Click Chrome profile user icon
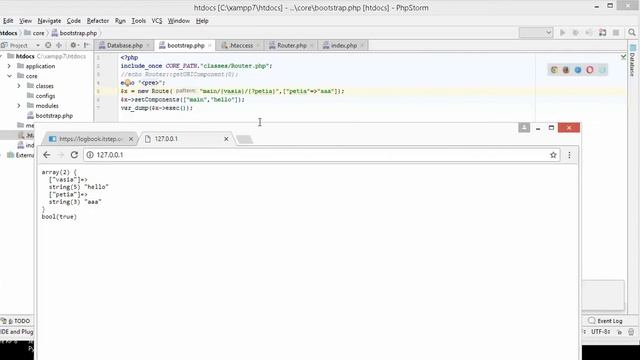 (x=524, y=128)
